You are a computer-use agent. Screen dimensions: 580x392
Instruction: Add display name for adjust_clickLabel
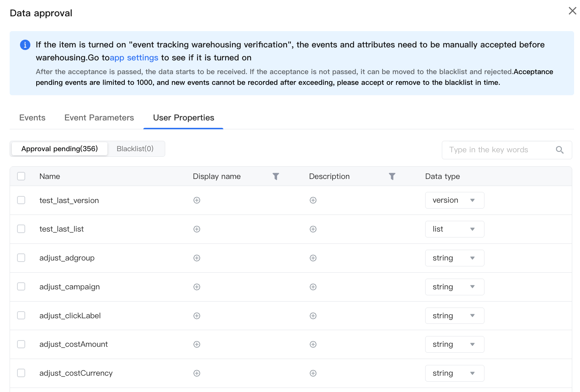(197, 316)
